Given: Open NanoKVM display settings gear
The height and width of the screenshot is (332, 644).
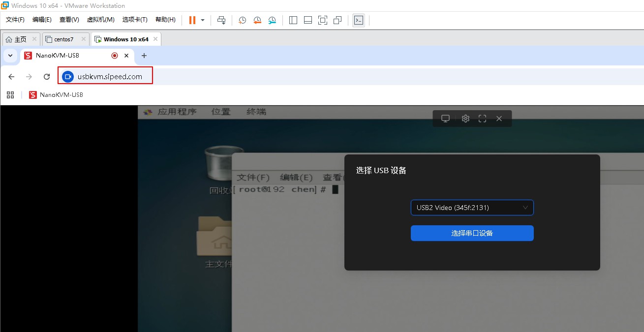Looking at the screenshot, I should (465, 118).
